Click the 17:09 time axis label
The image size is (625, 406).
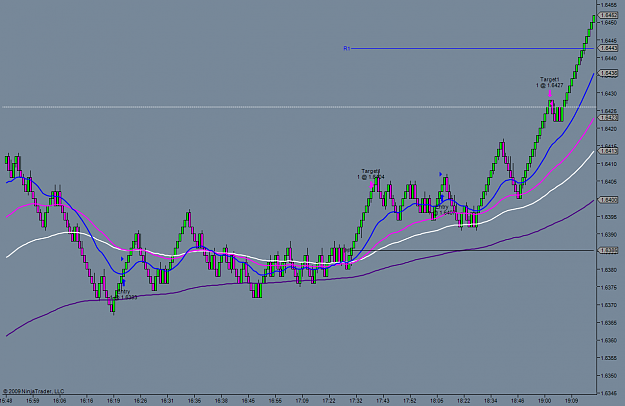pos(302,400)
